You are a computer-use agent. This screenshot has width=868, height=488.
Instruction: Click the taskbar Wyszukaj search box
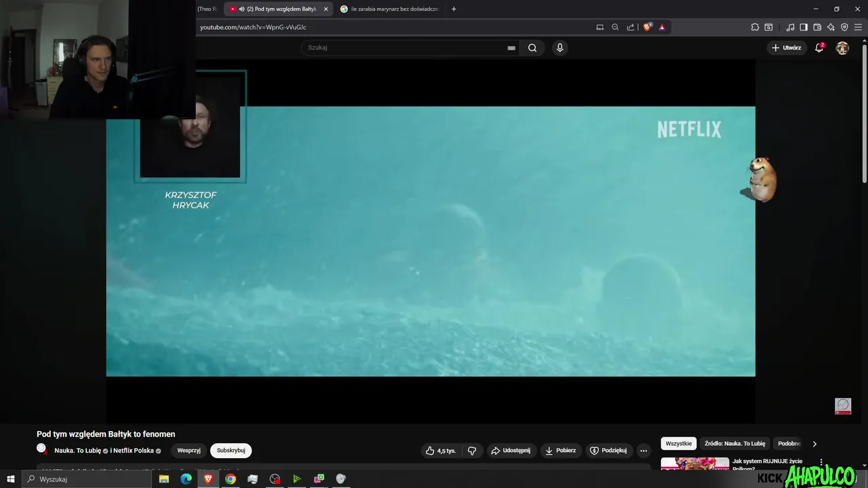click(x=87, y=479)
